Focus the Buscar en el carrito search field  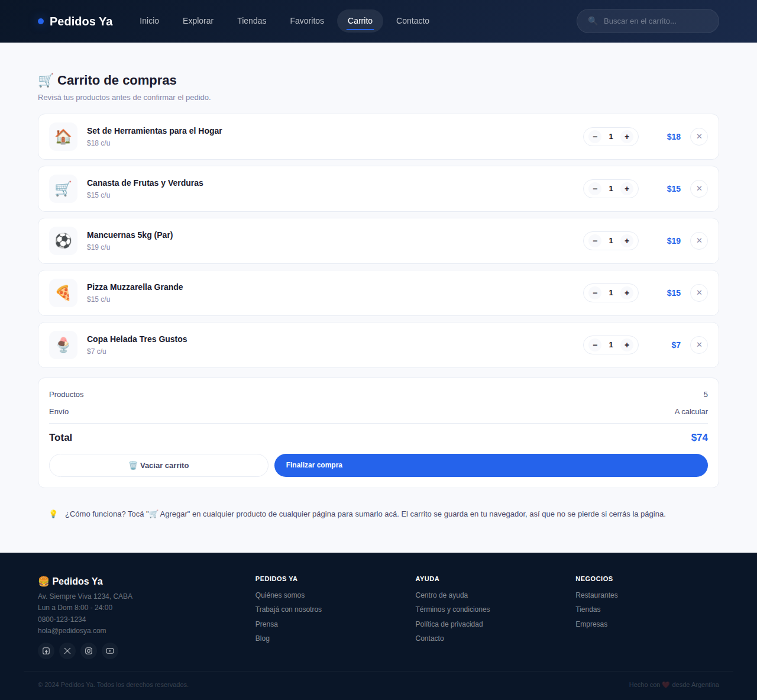[648, 21]
